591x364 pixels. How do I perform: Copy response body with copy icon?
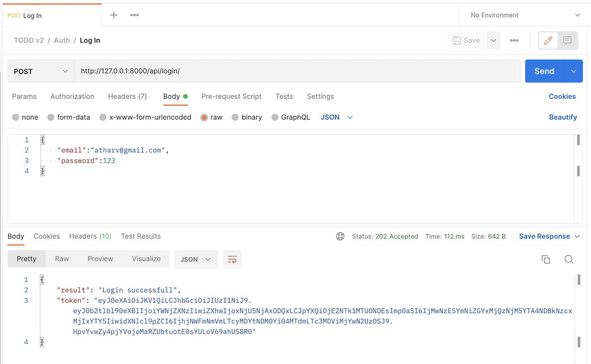tap(546, 259)
